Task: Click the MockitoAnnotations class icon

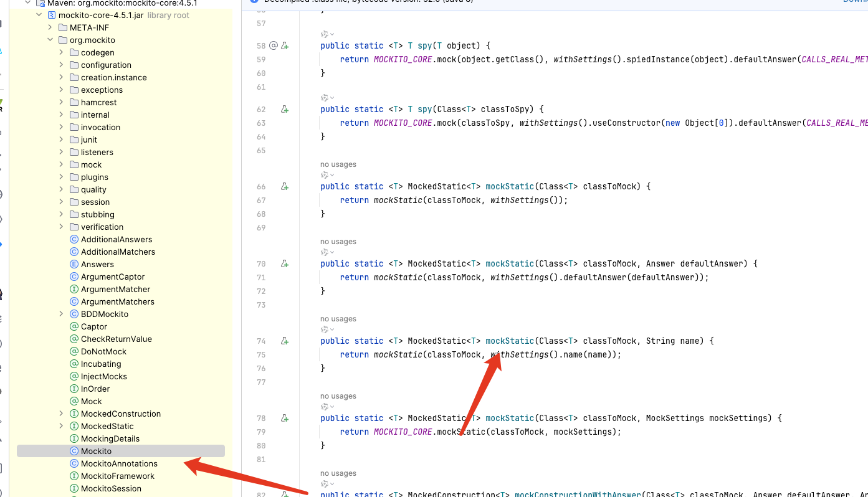Action: point(74,463)
